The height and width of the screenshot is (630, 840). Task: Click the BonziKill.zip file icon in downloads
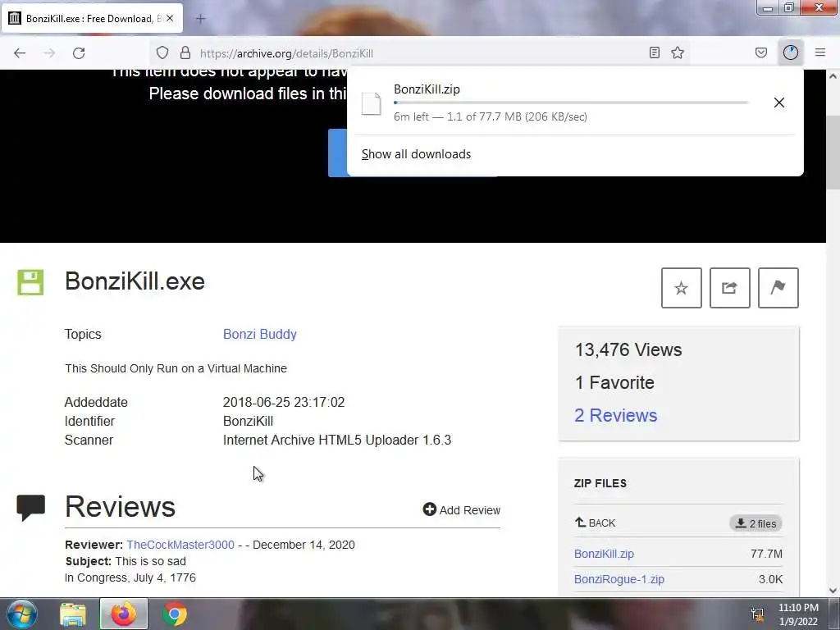372,103
